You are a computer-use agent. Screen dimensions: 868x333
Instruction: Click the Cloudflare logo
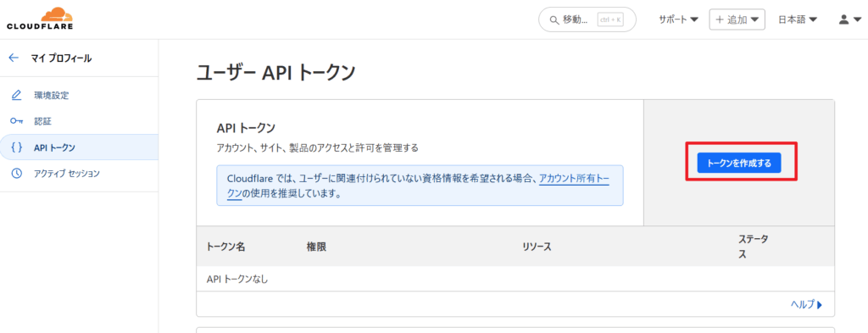[40, 19]
